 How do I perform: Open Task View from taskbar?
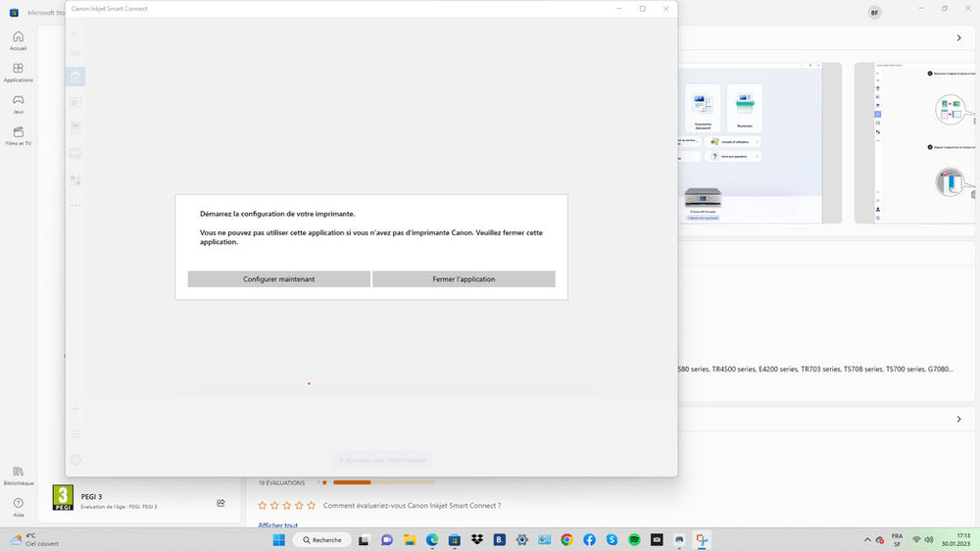tap(364, 540)
